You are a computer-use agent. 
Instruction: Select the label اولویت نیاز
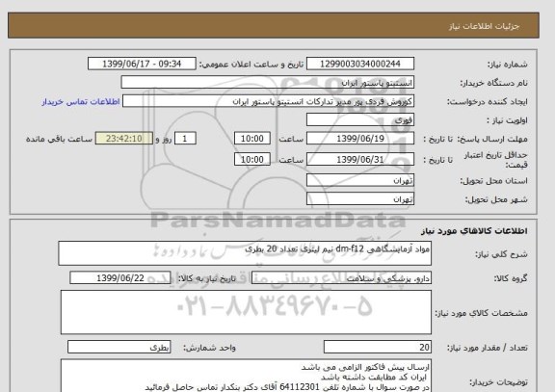507,120
